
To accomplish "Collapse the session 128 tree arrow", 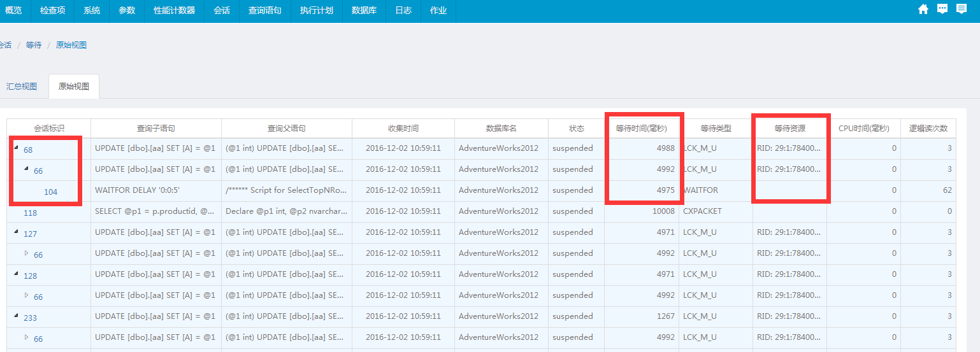I will tap(17, 274).
